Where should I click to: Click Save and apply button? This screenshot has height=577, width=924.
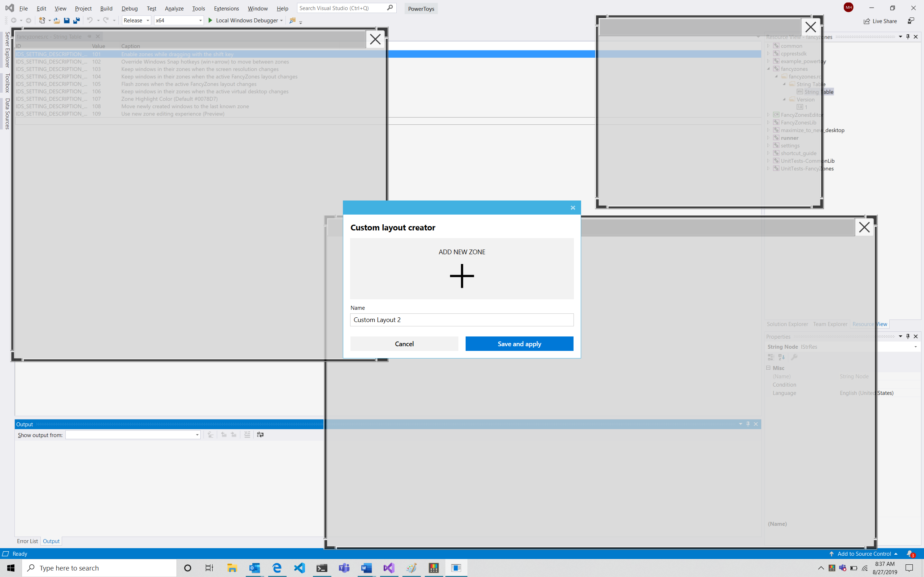pyautogui.click(x=519, y=344)
